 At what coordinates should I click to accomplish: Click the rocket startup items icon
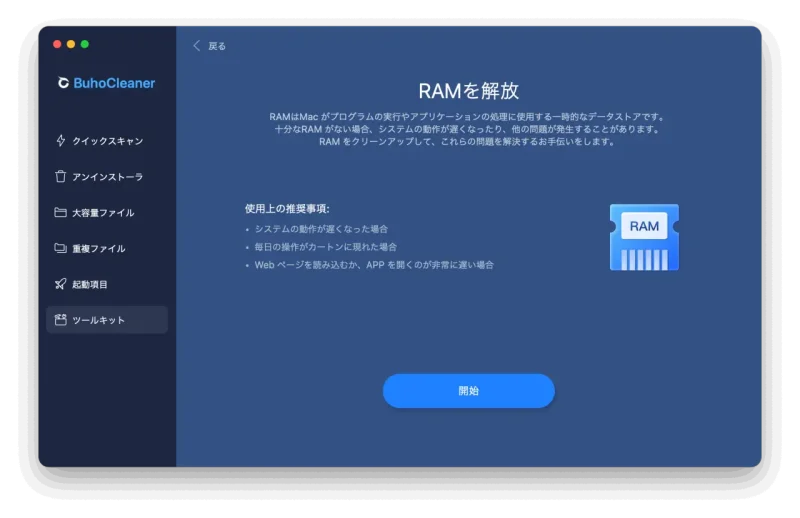(61, 284)
